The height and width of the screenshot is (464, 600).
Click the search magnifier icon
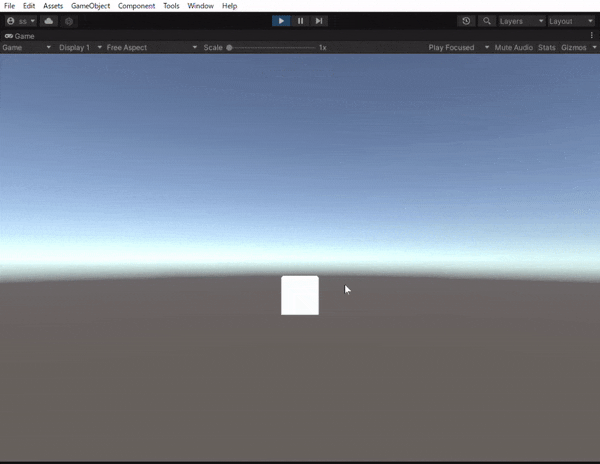[x=487, y=21]
